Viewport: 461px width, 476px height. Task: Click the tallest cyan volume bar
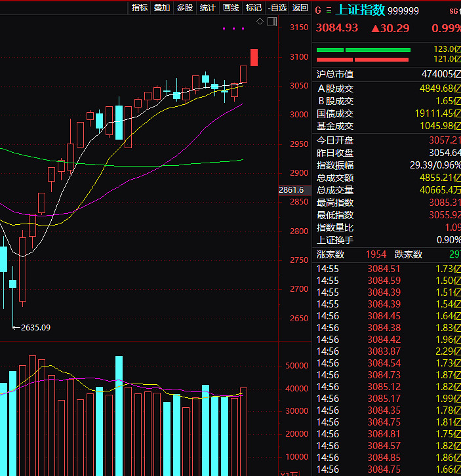click(119, 416)
